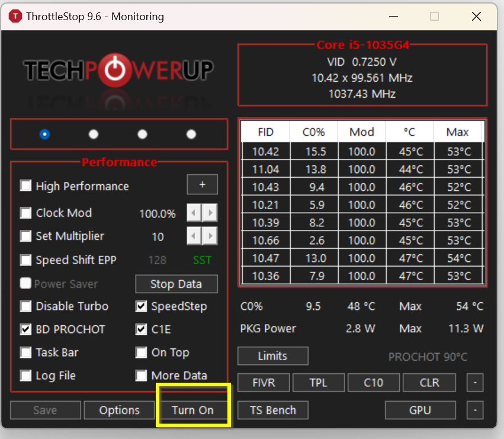The width and height of the screenshot is (504, 439).
Task: Open the FIVR settings
Action: (264, 383)
